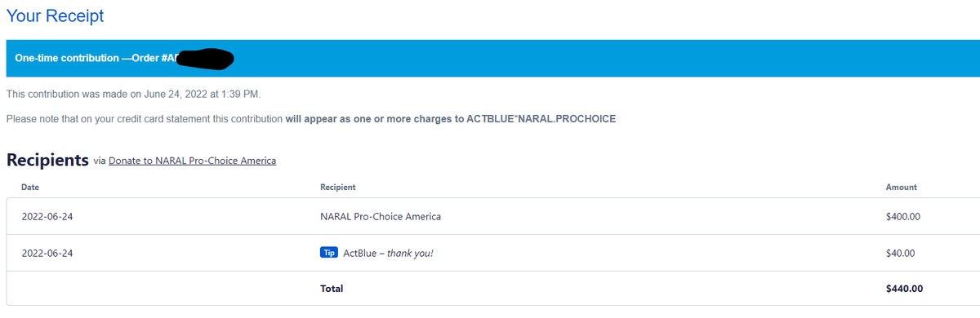Click the 'via' text beside Recipients
980x318 pixels.
pos(100,161)
